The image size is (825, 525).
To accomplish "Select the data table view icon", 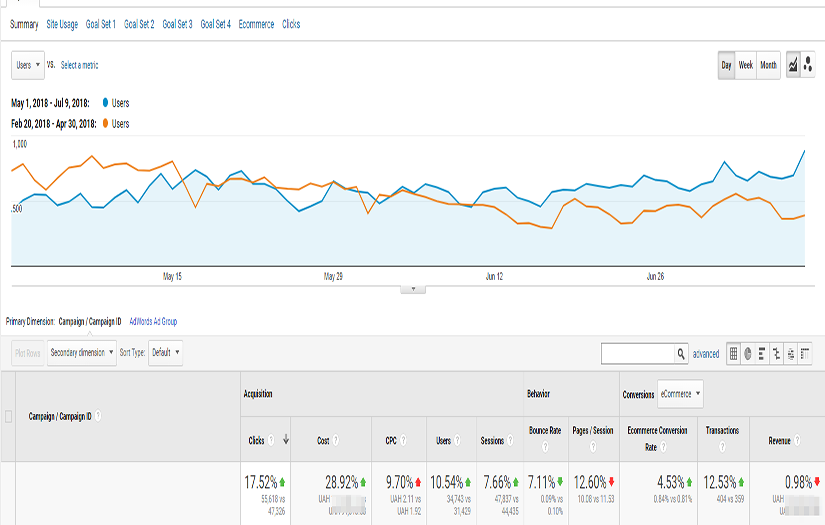I will pyautogui.click(x=734, y=353).
